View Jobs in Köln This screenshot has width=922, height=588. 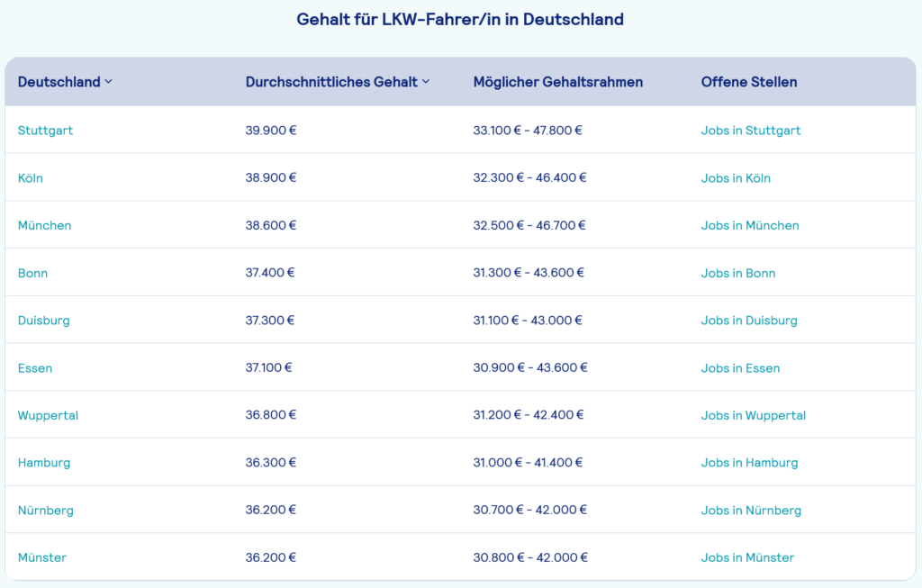(736, 178)
